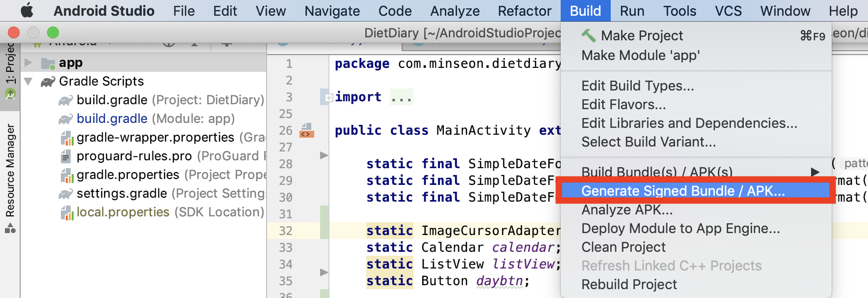Click the green zoom window button

tap(53, 32)
